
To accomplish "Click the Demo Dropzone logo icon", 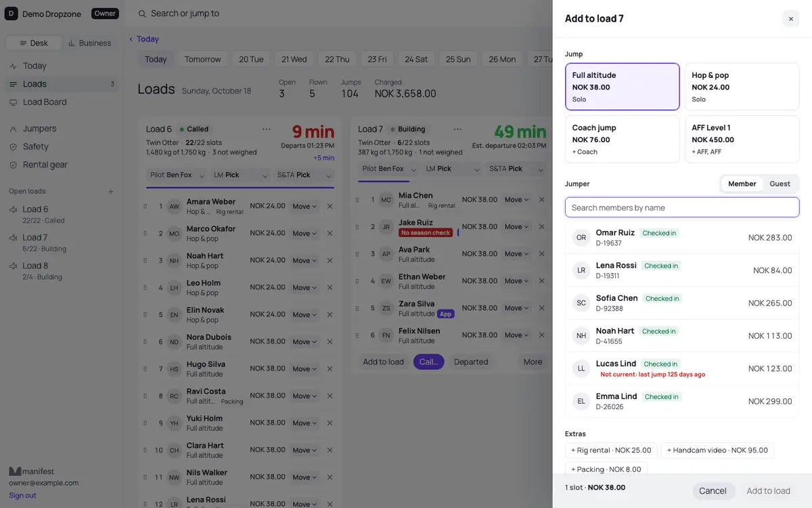I will (12, 14).
